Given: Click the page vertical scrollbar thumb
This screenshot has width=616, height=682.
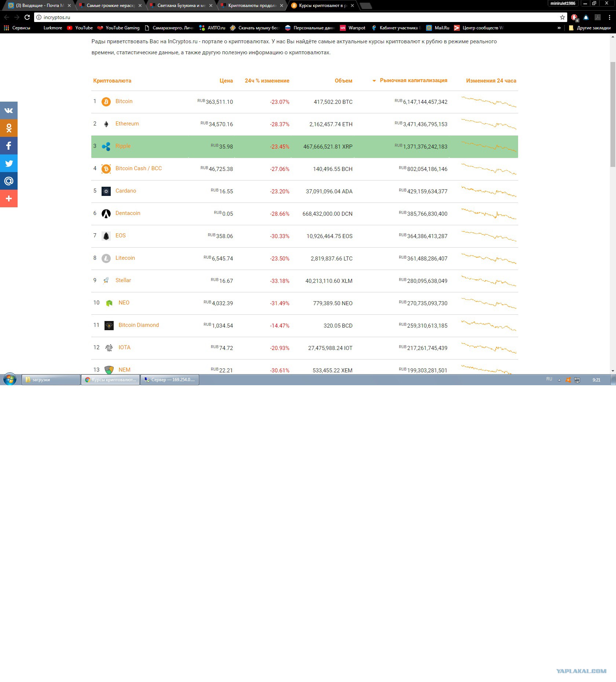Looking at the screenshot, I should (x=613, y=114).
